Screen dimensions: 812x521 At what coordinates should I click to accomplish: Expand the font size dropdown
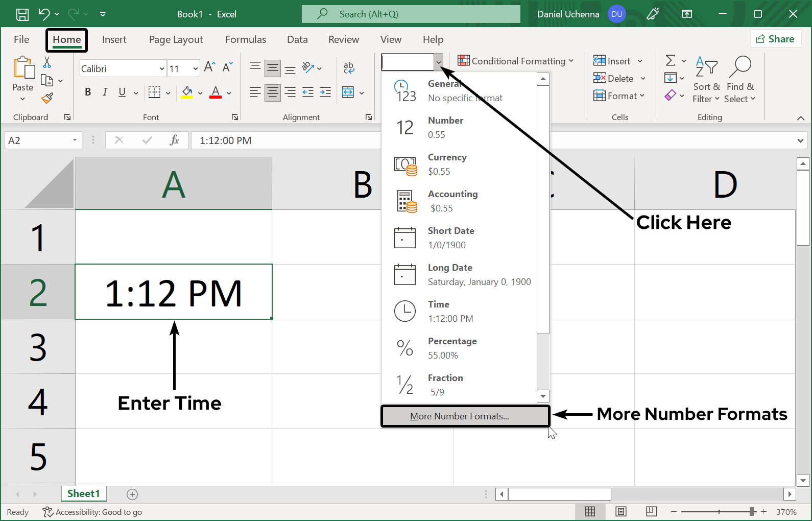click(195, 68)
